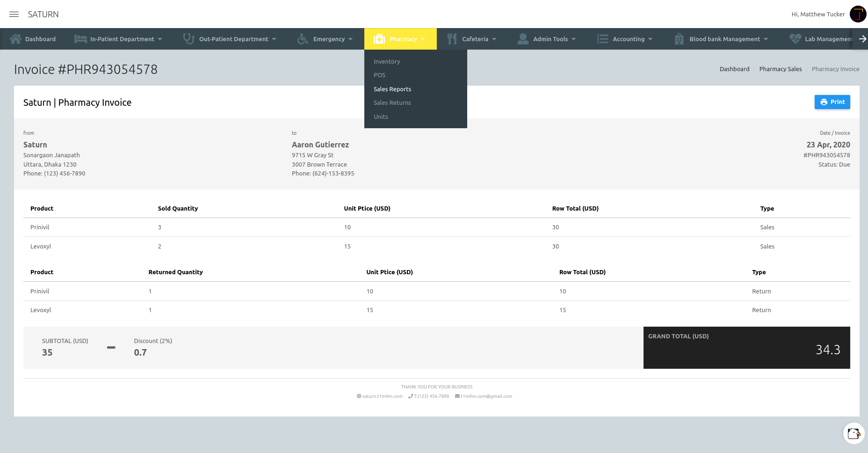The width and height of the screenshot is (868, 453).
Task: Click the Pharmacy Sales breadcrumb link
Action: [x=781, y=69]
